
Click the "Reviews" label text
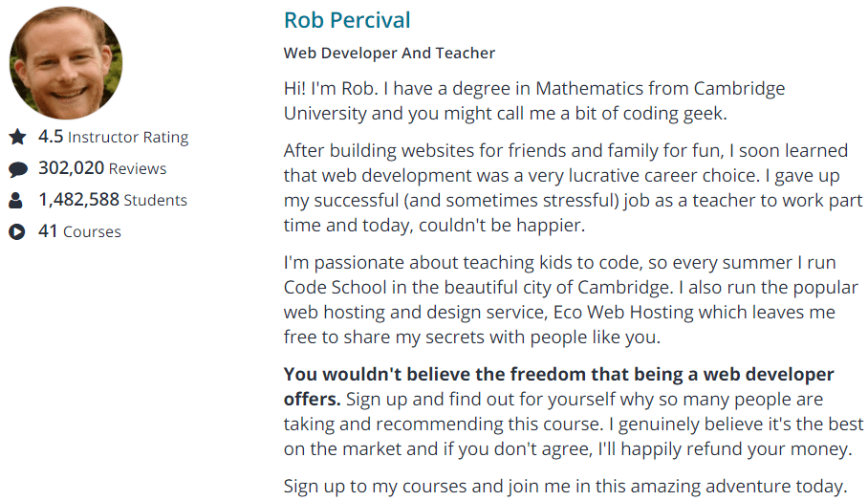click(138, 168)
